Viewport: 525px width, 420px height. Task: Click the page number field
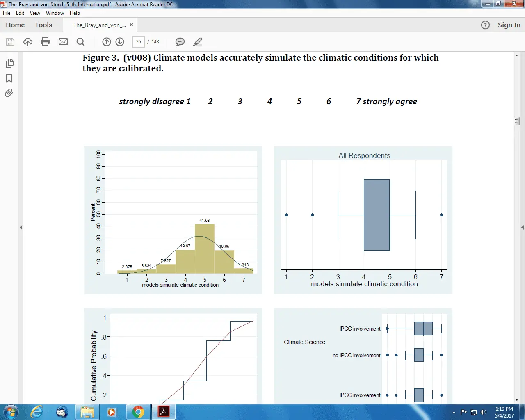click(139, 42)
